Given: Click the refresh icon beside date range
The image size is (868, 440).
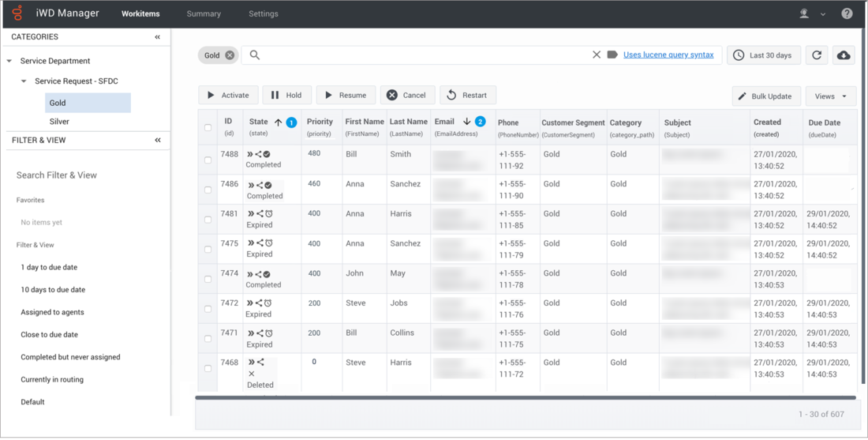Looking at the screenshot, I should (x=817, y=55).
